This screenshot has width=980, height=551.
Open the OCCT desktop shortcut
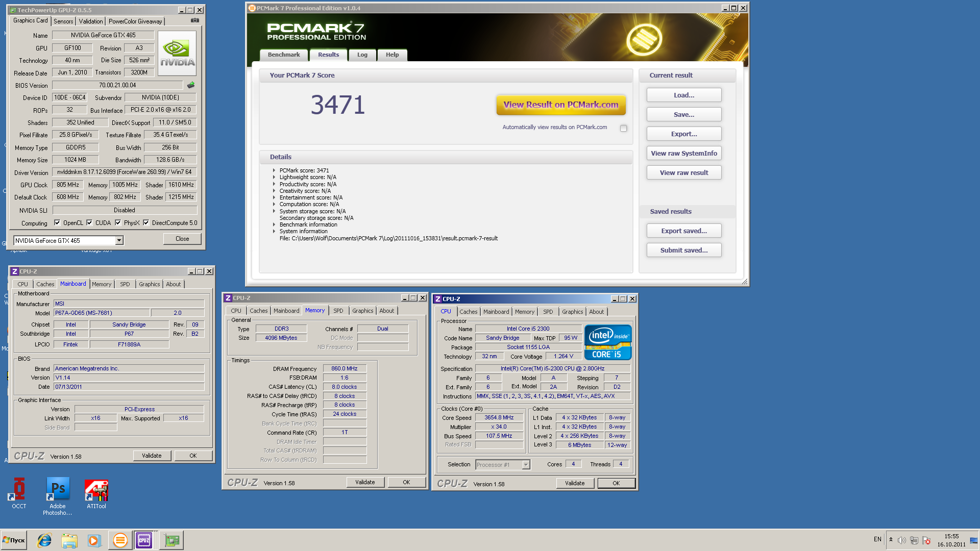click(19, 493)
